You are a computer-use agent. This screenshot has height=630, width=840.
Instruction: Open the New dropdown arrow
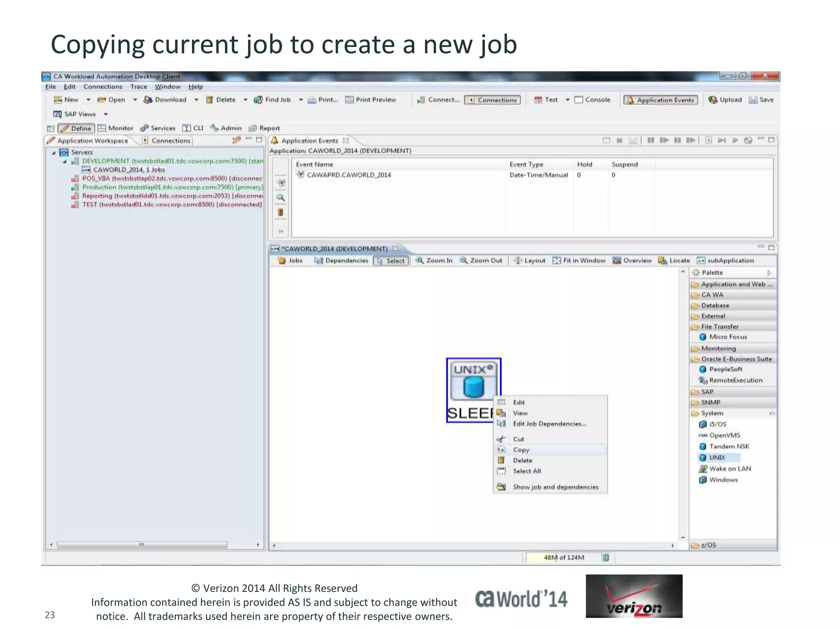tap(88, 100)
